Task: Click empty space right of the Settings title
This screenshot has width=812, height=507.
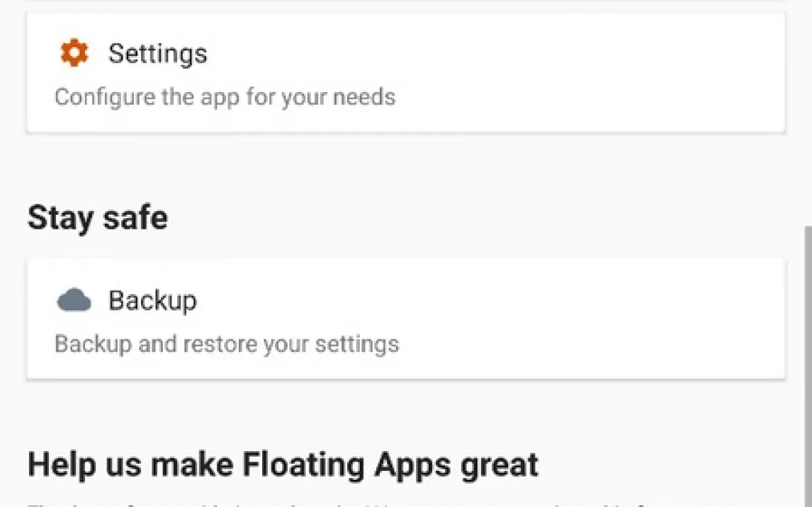Action: click(x=496, y=54)
